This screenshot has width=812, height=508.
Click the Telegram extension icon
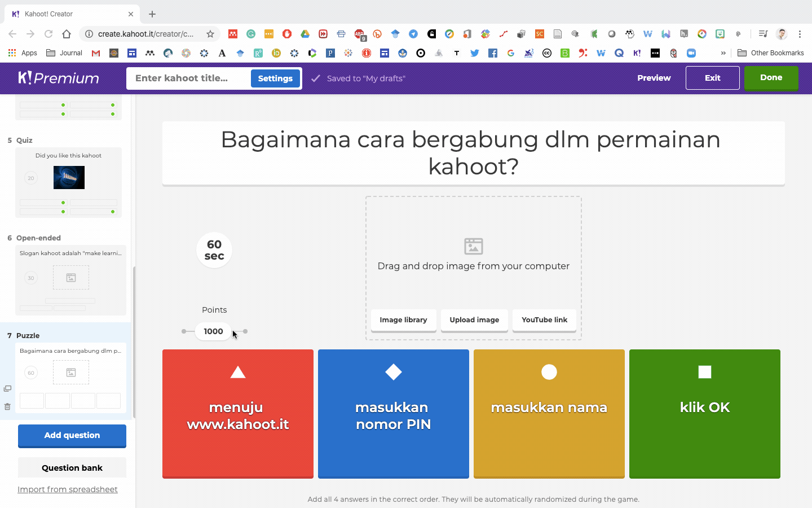(413, 34)
